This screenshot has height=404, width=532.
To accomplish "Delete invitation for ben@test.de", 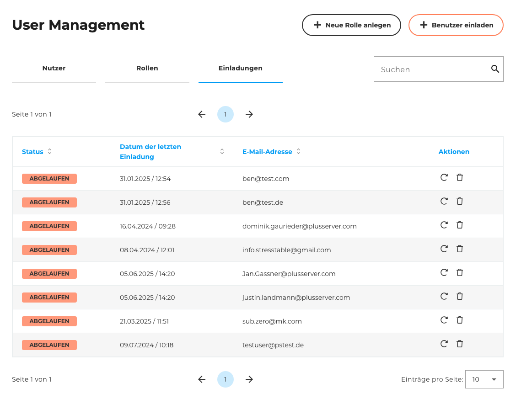I will (x=460, y=201).
